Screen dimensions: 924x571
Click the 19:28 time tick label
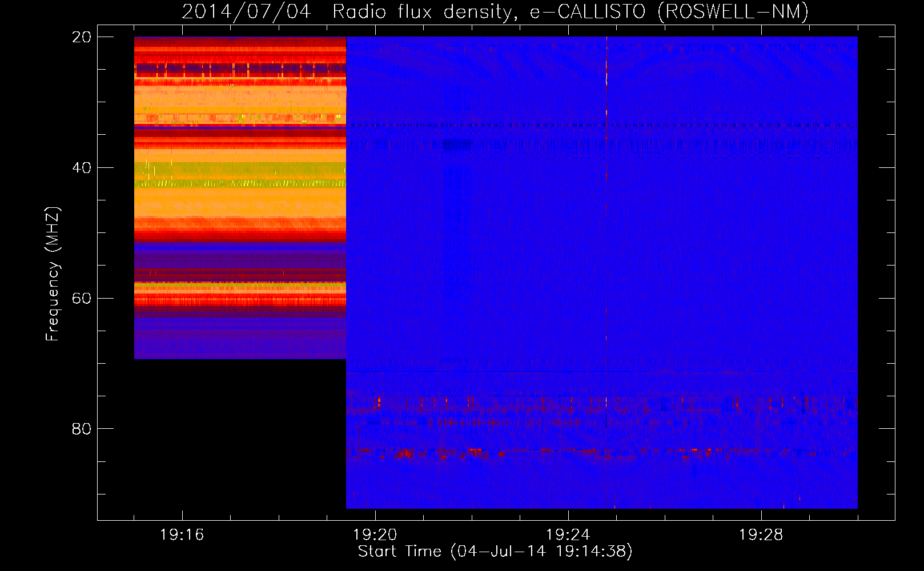point(761,535)
